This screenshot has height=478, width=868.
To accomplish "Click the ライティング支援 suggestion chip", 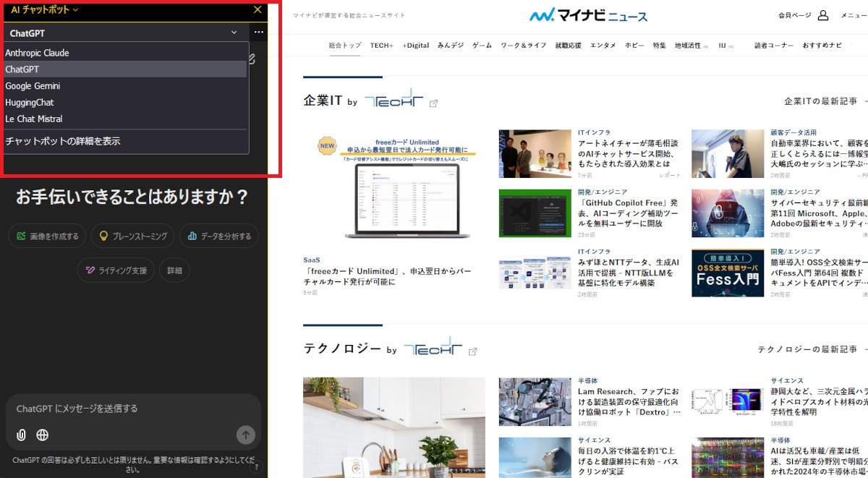I will point(116,270).
